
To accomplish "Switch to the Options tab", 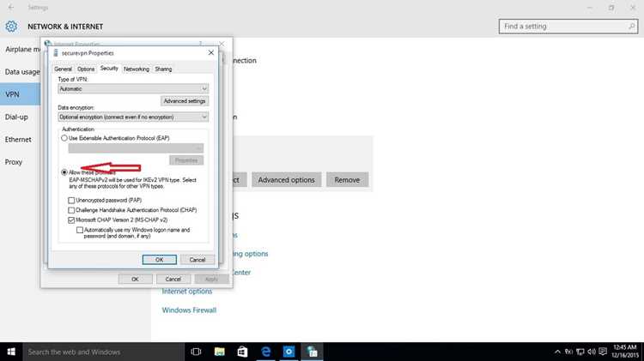I will pos(86,69).
